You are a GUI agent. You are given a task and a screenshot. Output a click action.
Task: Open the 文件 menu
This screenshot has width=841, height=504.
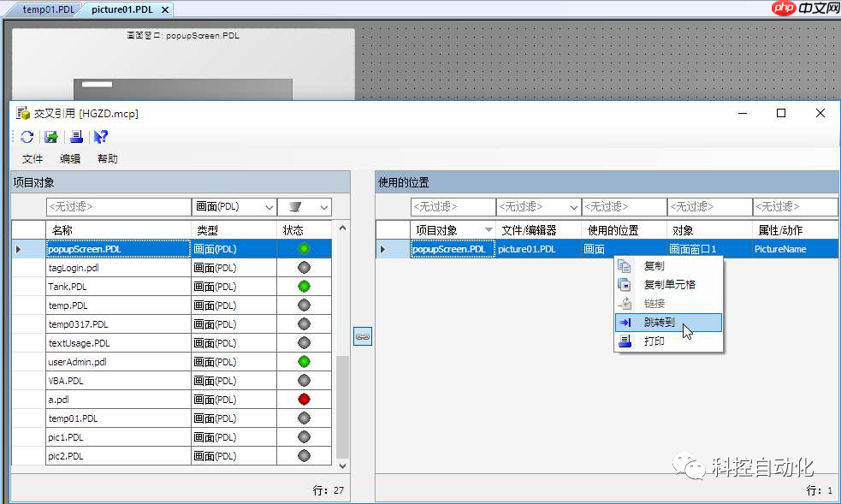click(33, 158)
